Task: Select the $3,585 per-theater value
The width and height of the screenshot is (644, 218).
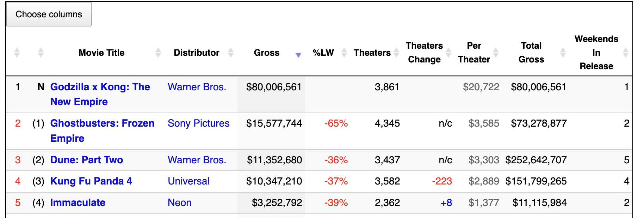Action: pos(484,123)
